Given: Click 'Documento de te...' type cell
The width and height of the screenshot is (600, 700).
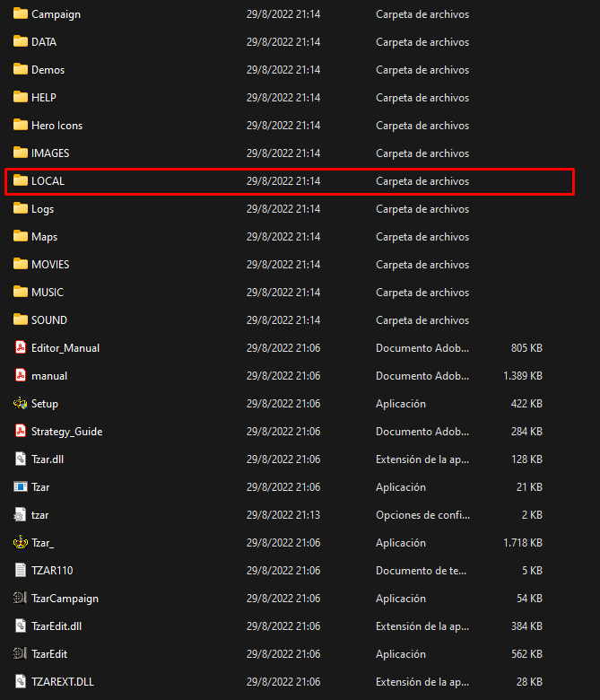Looking at the screenshot, I should 422,571.
